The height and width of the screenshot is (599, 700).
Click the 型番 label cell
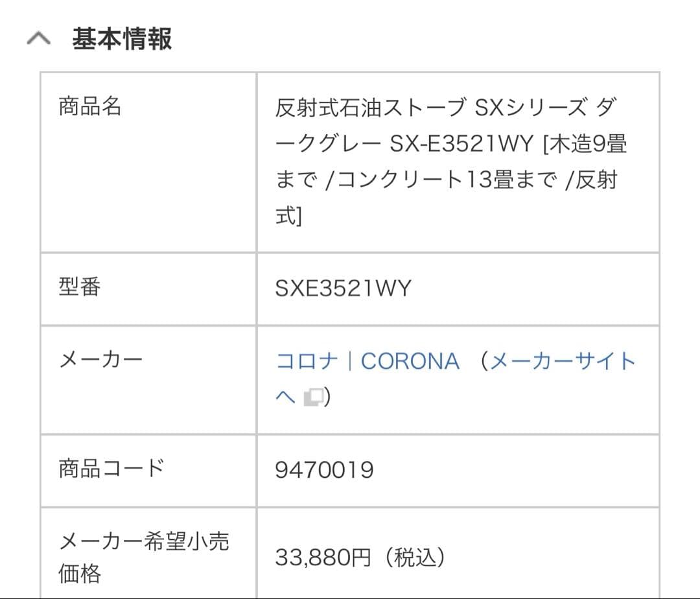pyautogui.click(x=80, y=287)
